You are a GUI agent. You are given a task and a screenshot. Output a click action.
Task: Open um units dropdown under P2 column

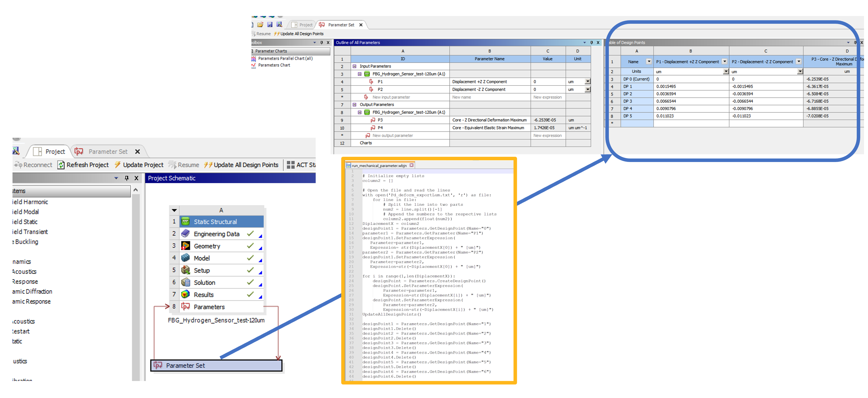pyautogui.click(x=800, y=71)
